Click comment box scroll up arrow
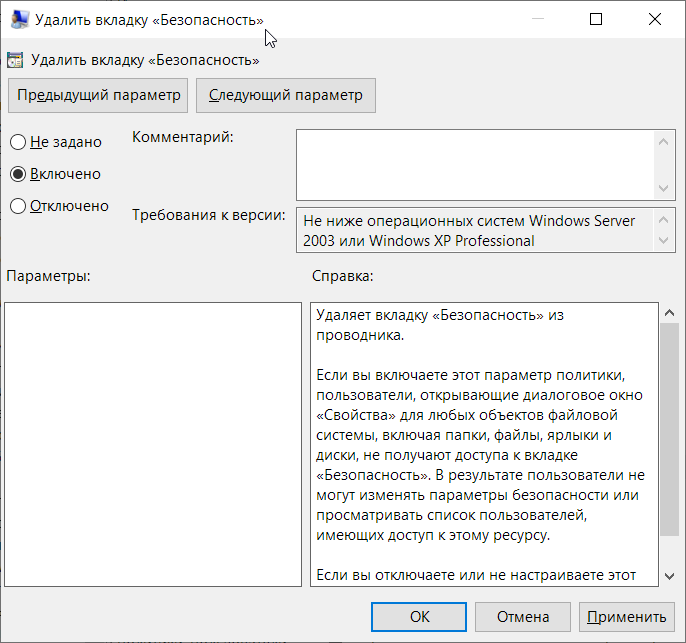686x643 pixels. click(663, 142)
